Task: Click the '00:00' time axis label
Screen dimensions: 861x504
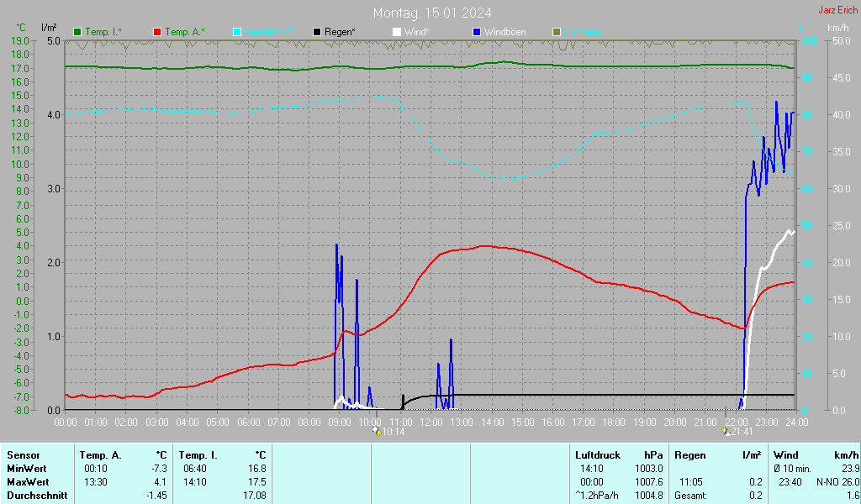Action: click(66, 423)
